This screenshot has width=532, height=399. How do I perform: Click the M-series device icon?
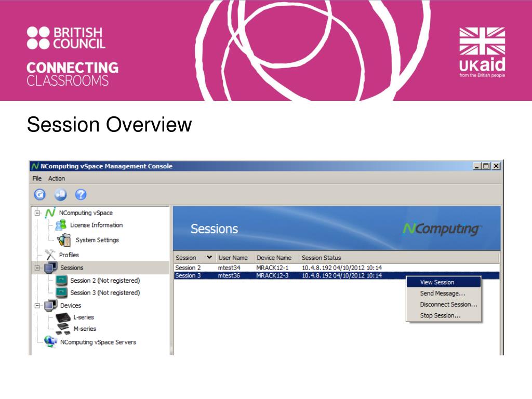tap(63, 329)
